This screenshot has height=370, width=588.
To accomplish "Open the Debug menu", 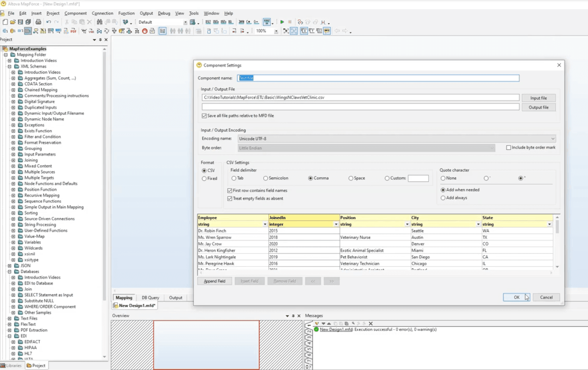I will pyautogui.click(x=164, y=13).
